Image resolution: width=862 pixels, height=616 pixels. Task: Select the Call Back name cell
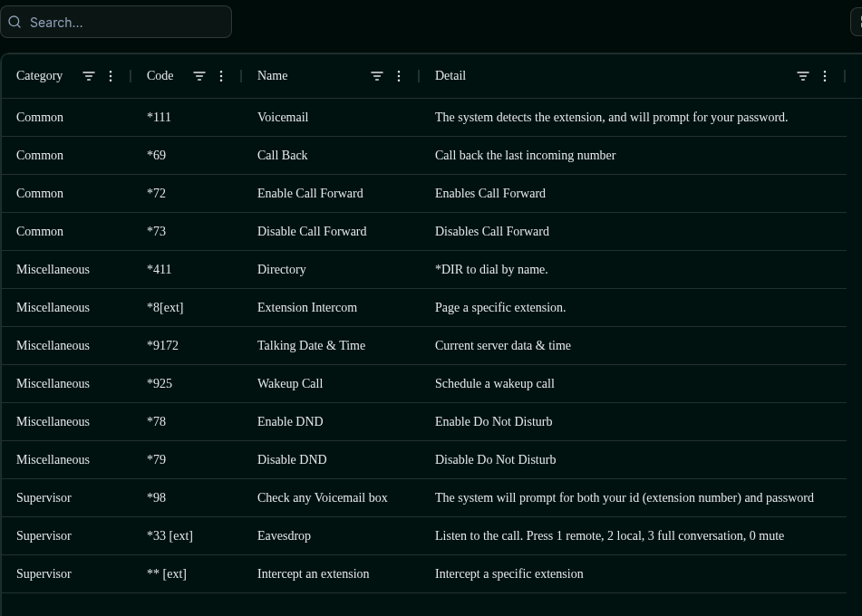[283, 155]
